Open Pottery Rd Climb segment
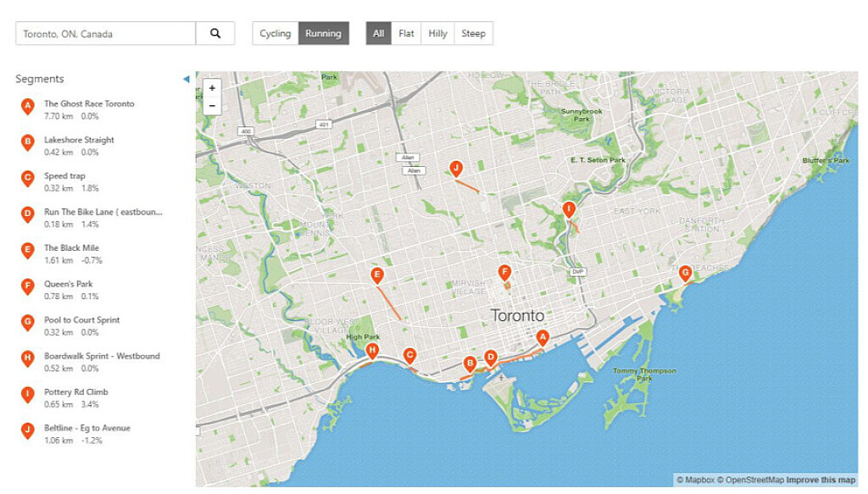 click(x=76, y=391)
